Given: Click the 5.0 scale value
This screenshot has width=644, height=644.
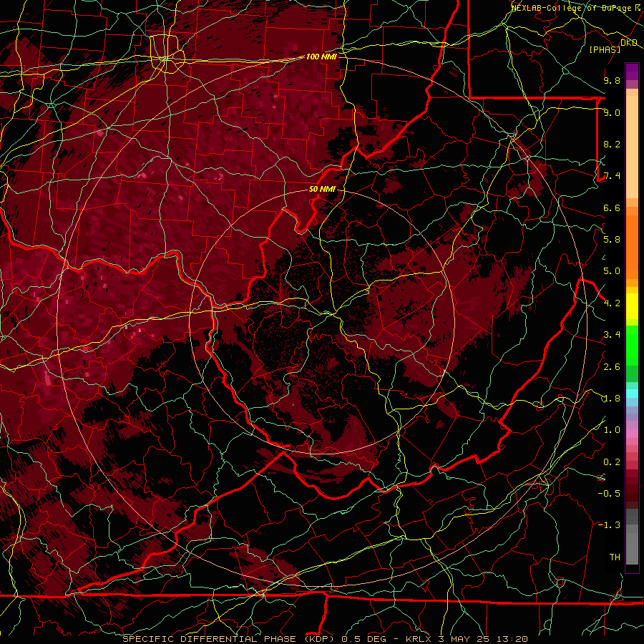Looking at the screenshot, I should click(612, 271).
